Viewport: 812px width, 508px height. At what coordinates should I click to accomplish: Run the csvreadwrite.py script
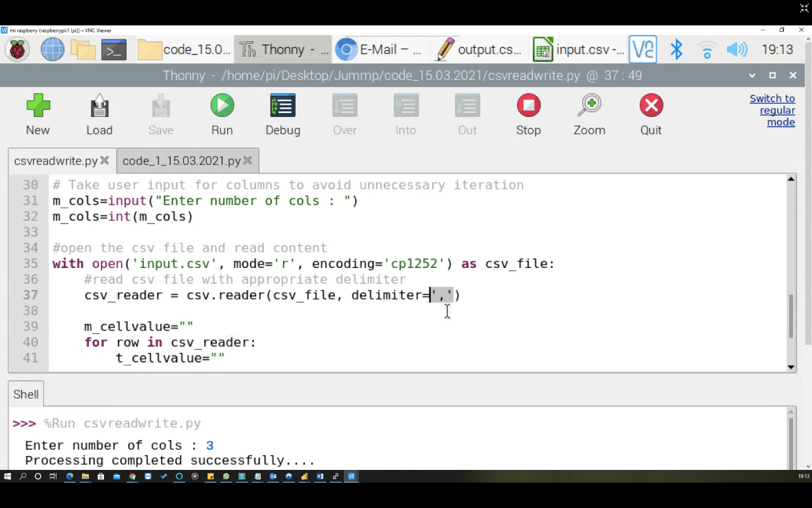(x=221, y=114)
